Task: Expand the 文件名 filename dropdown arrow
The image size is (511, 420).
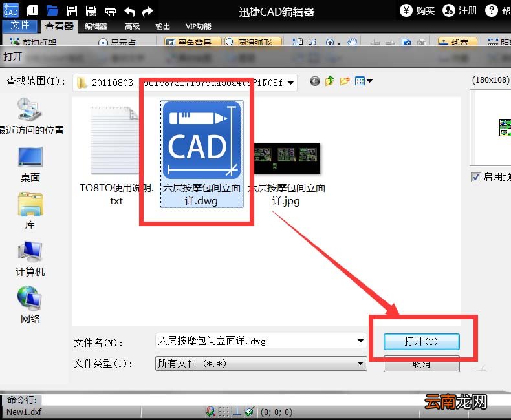Action: click(x=360, y=341)
